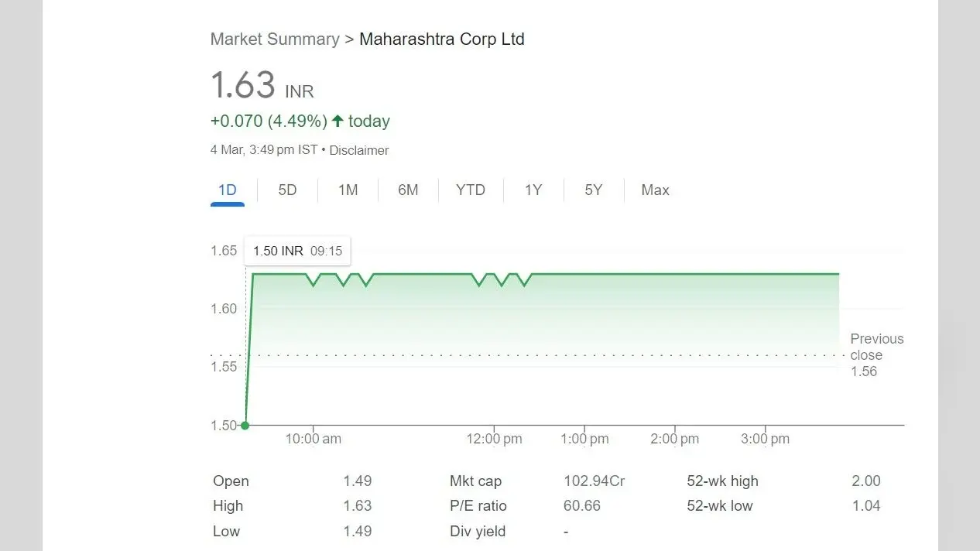Select the 1D time range tab

coord(227,190)
